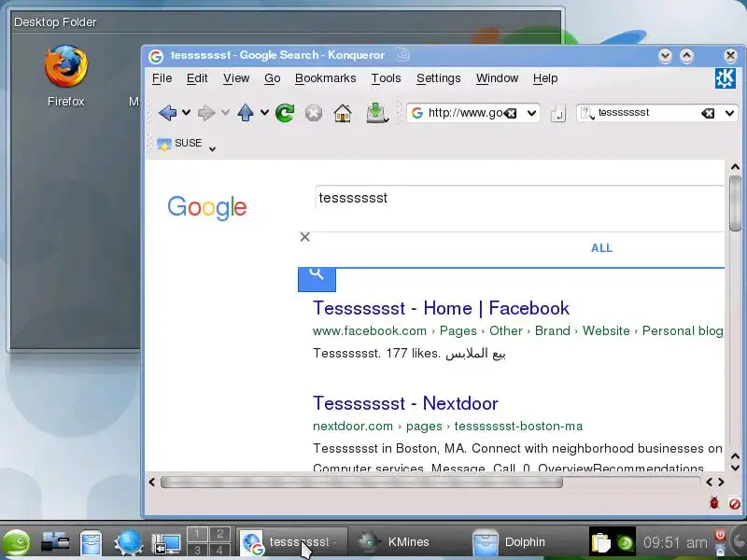
Task: Click the horizontal scrollbar handle
Action: [x=361, y=483]
